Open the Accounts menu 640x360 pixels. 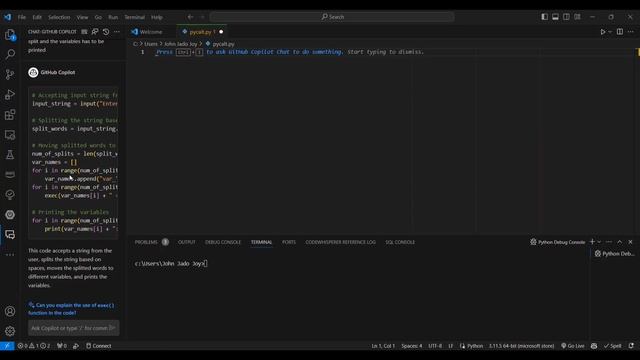tap(10, 311)
